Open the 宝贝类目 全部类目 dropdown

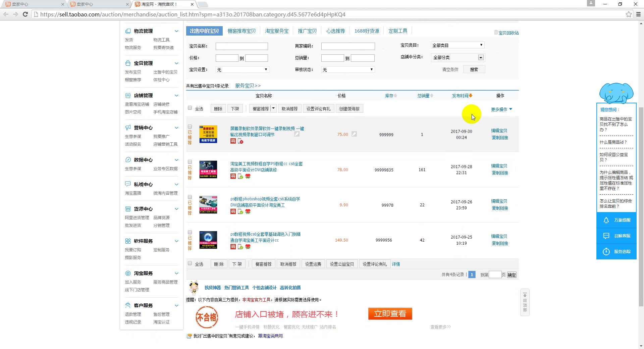coord(458,45)
